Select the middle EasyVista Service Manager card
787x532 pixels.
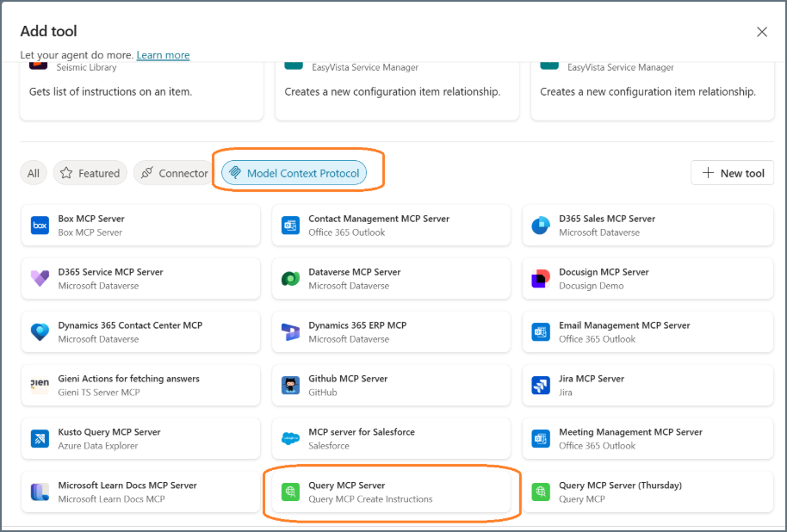click(397, 90)
